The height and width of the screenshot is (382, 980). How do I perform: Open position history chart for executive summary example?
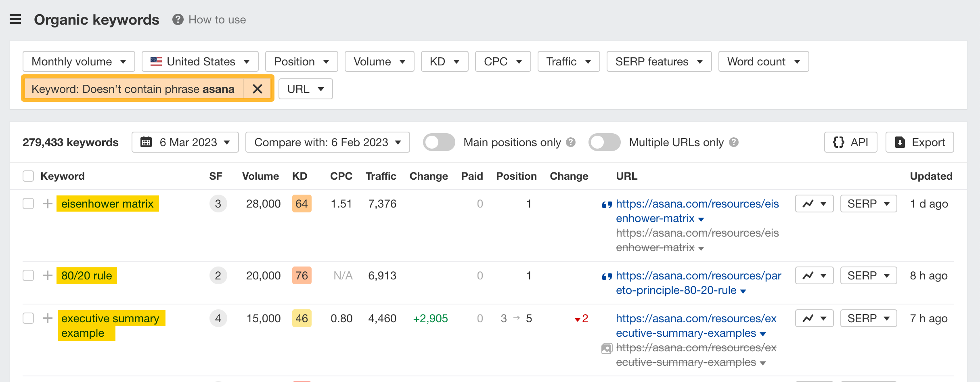(814, 318)
